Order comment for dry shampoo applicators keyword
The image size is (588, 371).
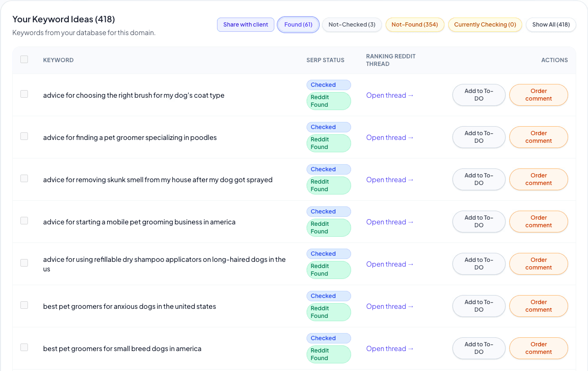538,264
